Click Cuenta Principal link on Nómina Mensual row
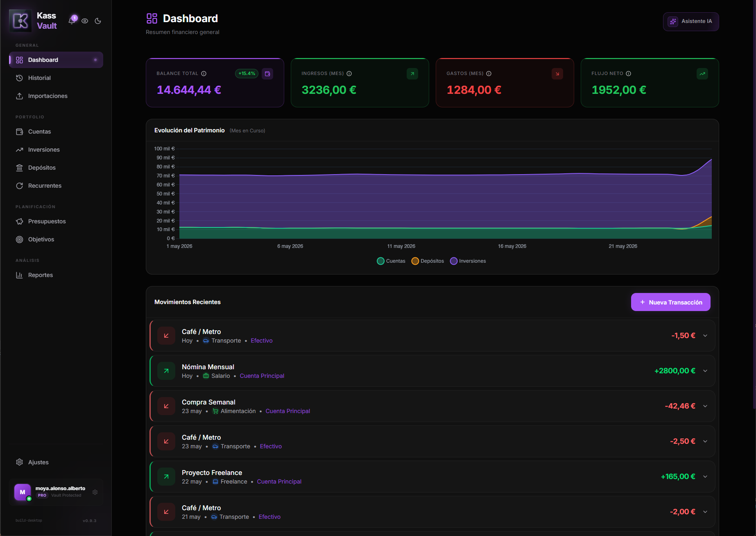Viewport: 756px width, 536px height. tap(262, 376)
